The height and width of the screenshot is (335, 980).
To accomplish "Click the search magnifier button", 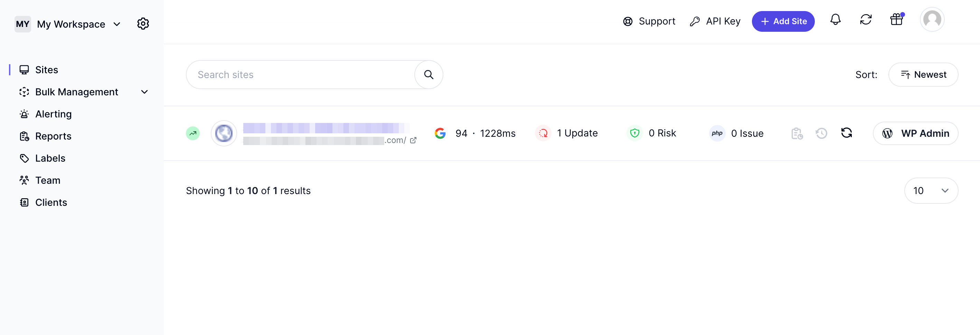I will (428, 75).
